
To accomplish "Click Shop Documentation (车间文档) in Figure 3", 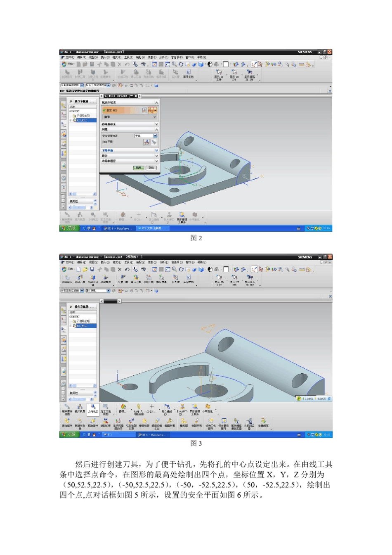I will [x=189, y=279].
